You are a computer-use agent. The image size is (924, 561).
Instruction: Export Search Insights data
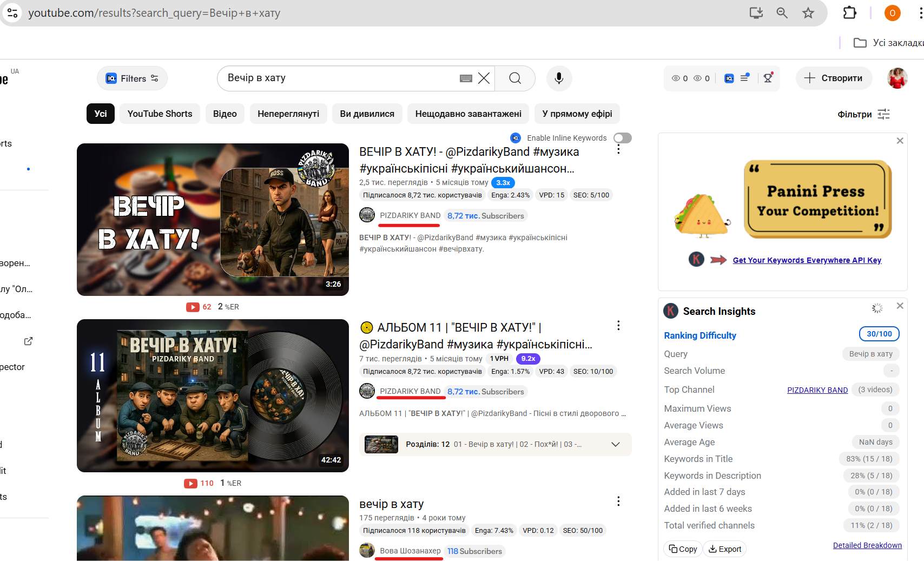(x=725, y=549)
